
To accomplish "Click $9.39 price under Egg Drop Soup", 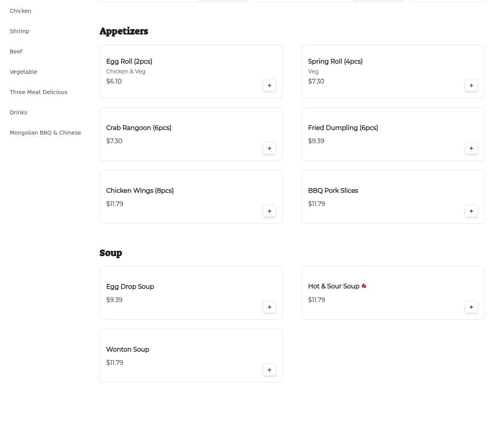I will click(114, 300).
